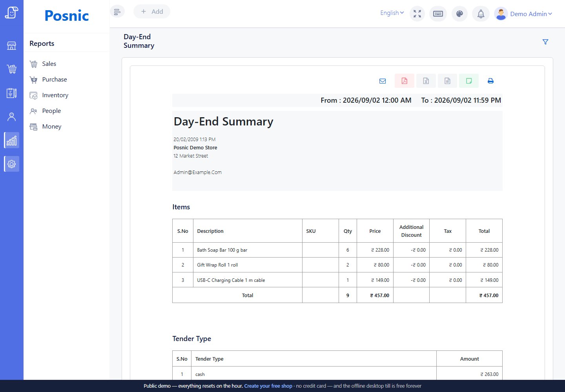Viewport: 565px width, 392px height.
Task: Select People in the Reports menu
Action: (51, 111)
